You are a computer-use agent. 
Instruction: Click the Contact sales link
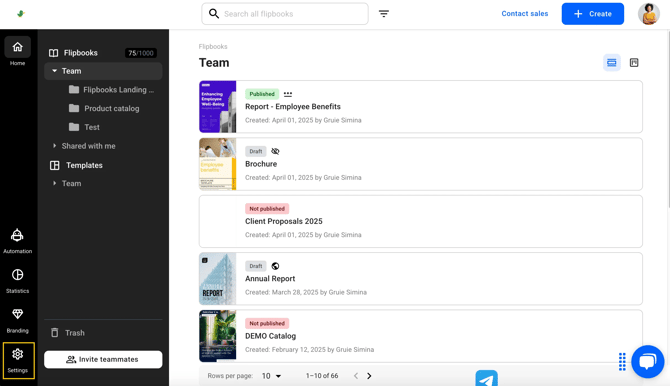pos(525,14)
